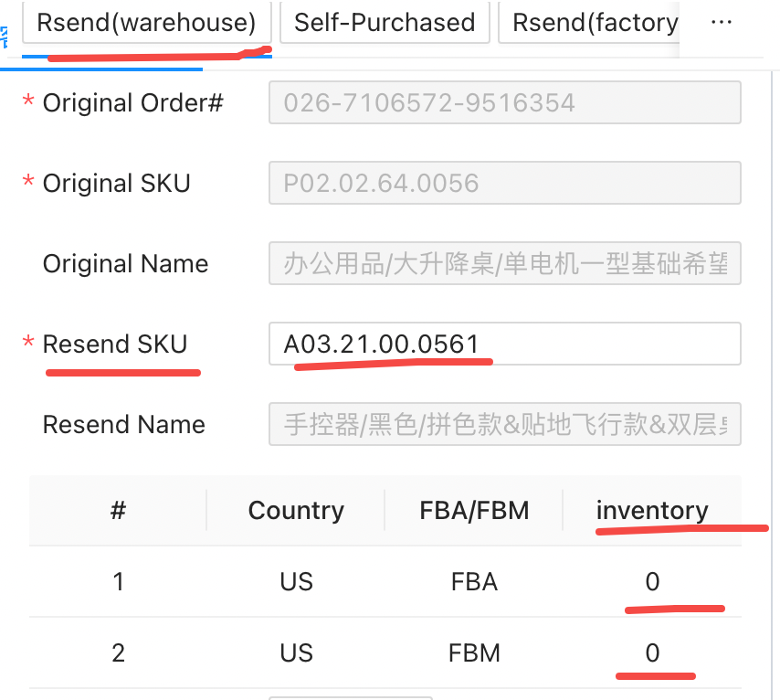Select the Rsend(factory) tab
The height and width of the screenshot is (700, 780).
[x=594, y=23]
